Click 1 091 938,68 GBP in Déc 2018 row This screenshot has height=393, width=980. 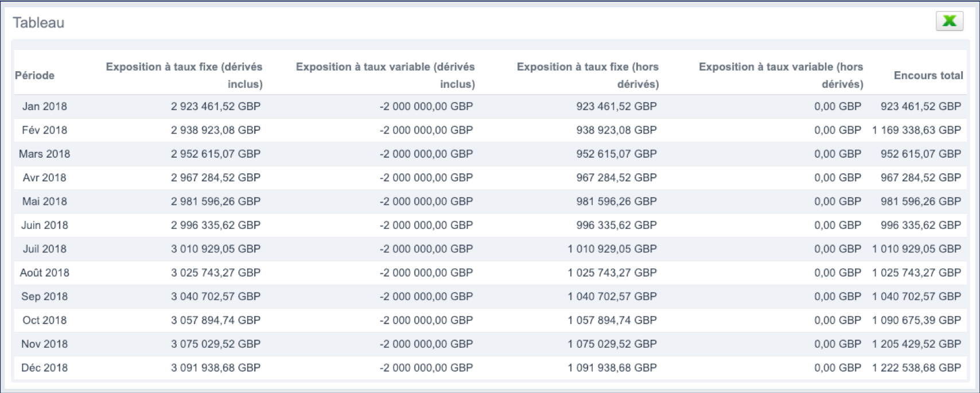click(x=612, y=368)
